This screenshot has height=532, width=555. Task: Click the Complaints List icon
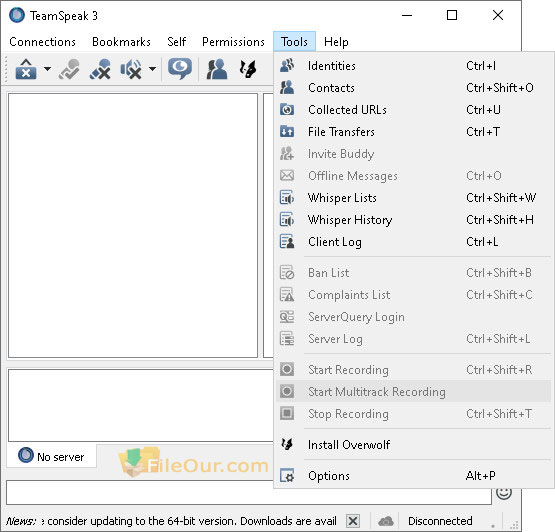287,294
